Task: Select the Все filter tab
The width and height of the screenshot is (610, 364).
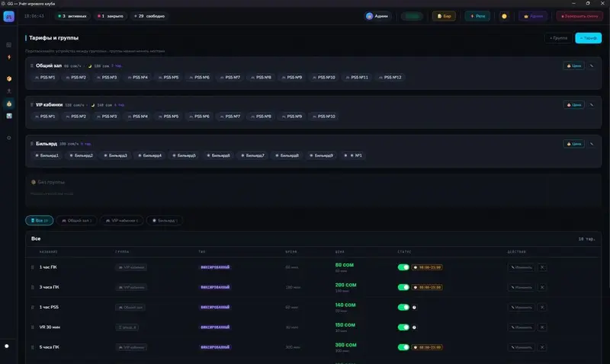Action: [40, 220]
